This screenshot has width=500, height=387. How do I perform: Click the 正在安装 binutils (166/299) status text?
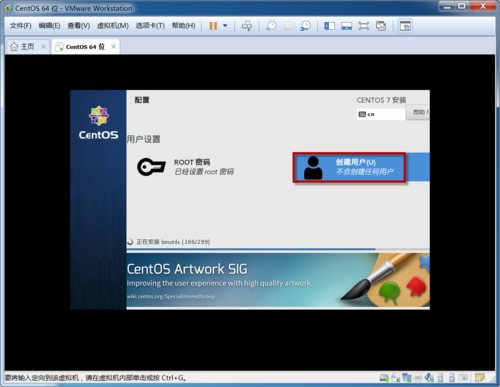pyautogui.click(x=173, y=242)
